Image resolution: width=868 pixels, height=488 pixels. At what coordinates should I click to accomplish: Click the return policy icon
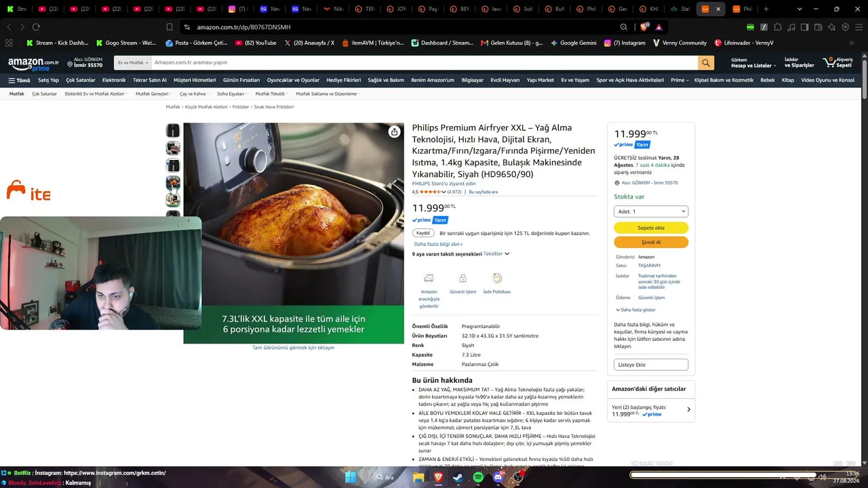click(497, 278)
